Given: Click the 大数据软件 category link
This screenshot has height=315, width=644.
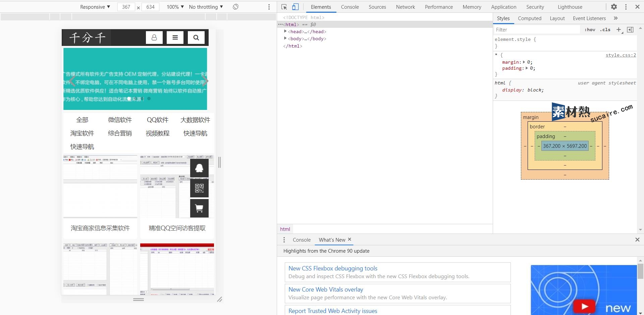Looking at the screenshot, I should click(195, 120).
